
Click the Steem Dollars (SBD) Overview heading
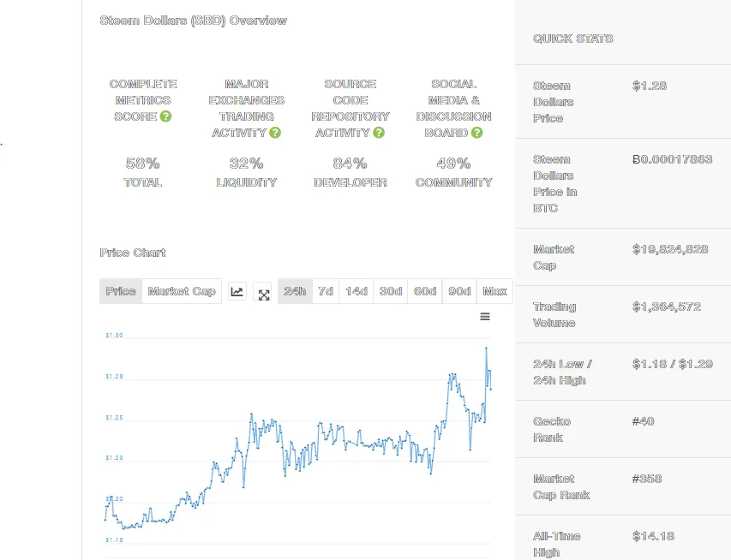(194, 21)
